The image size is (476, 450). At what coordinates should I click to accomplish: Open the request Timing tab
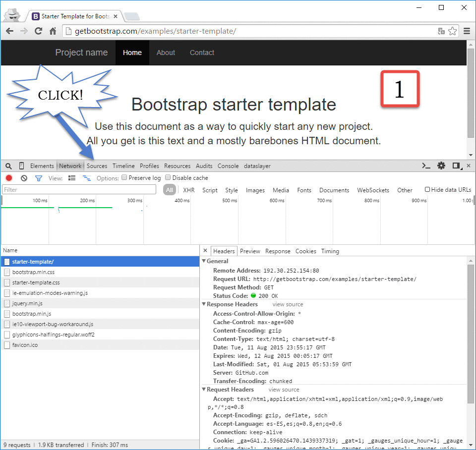point(330,251)
